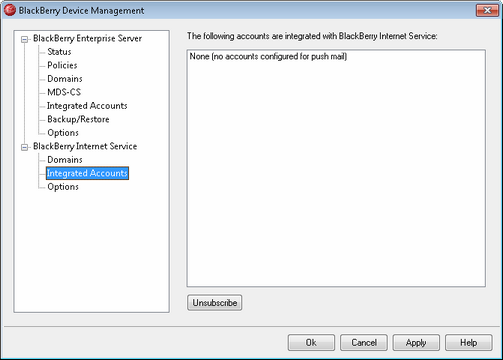Click the BlackBerry icon in the title bar

click(10, 10)
